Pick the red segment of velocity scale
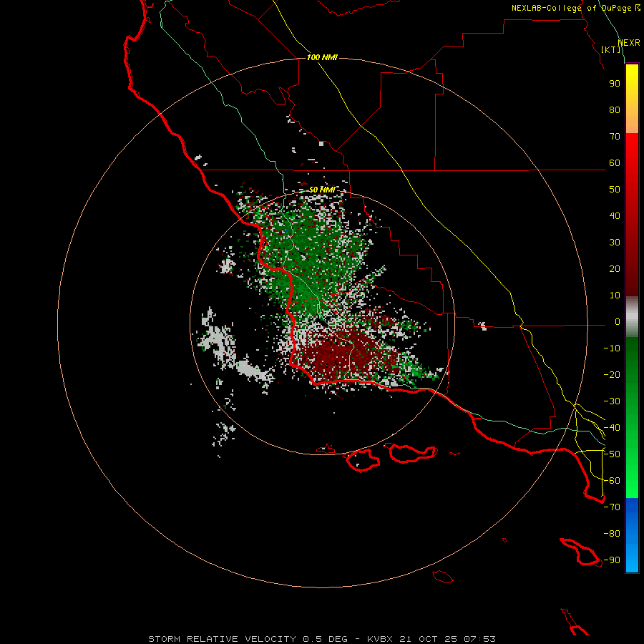 click(x=632, y=215)
